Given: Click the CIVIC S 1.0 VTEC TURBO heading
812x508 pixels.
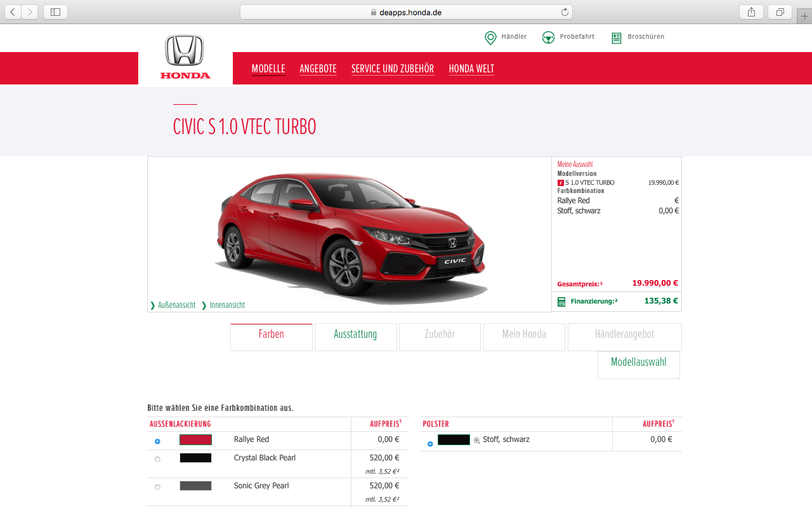Looking at the screenshot, I should [244, 127].
